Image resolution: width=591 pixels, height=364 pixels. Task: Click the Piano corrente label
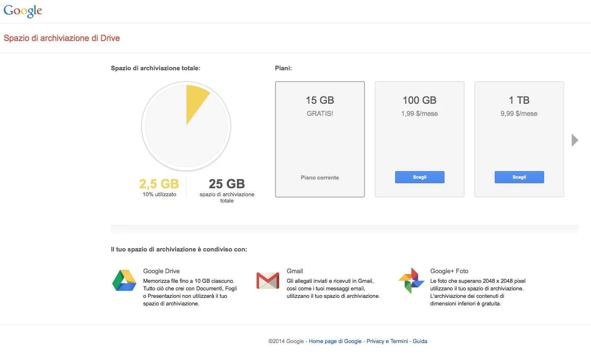320,178
